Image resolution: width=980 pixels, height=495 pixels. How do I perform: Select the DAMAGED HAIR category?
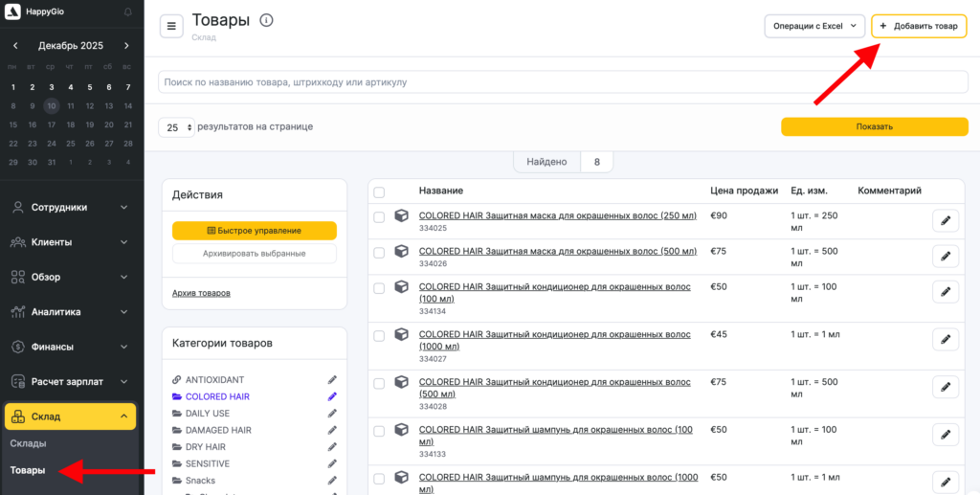pos(218,430)
